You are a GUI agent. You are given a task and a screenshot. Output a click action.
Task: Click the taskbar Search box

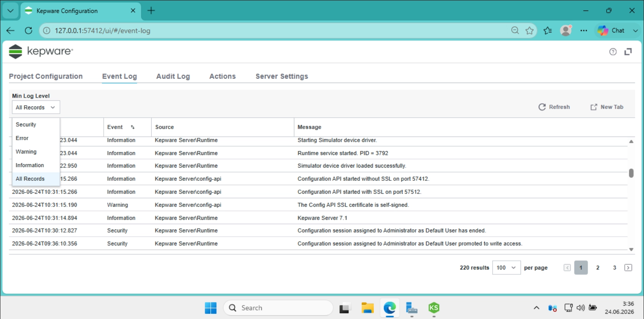pos(278,308)
